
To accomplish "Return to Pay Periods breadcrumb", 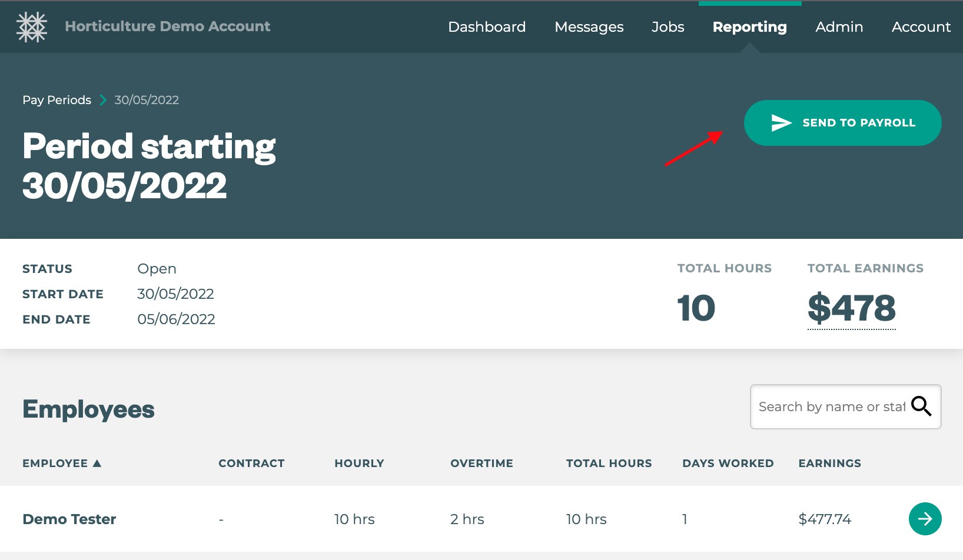I will pyautogui.click(x=57, y=100).
